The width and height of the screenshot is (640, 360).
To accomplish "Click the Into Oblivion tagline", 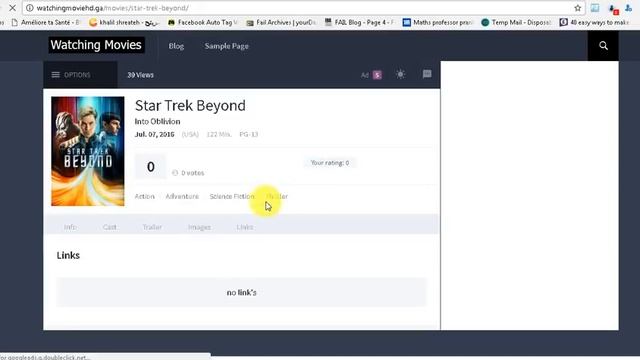I will coord(158,122).
